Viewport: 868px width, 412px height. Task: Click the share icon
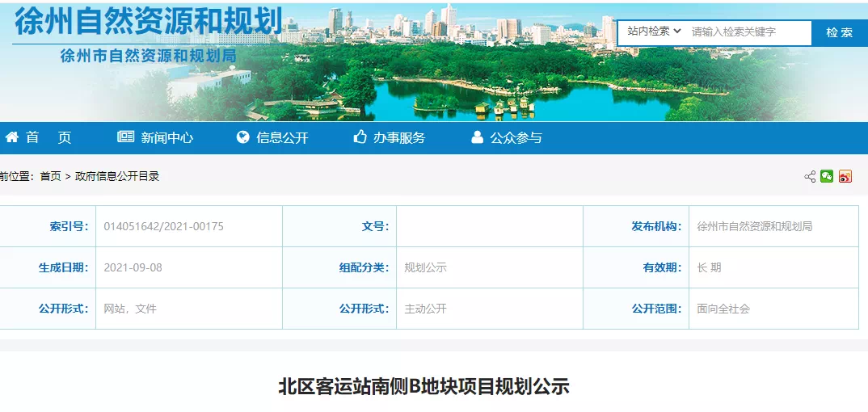[810, 176]
